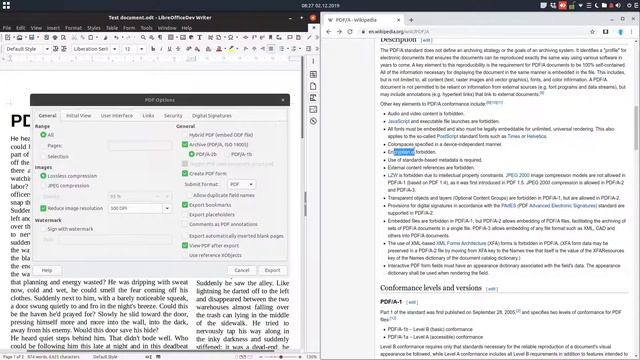The height and width of the screenshot is (360, 640).
Task: Click the Writer zoom slider handle
Action: point(281,357)
